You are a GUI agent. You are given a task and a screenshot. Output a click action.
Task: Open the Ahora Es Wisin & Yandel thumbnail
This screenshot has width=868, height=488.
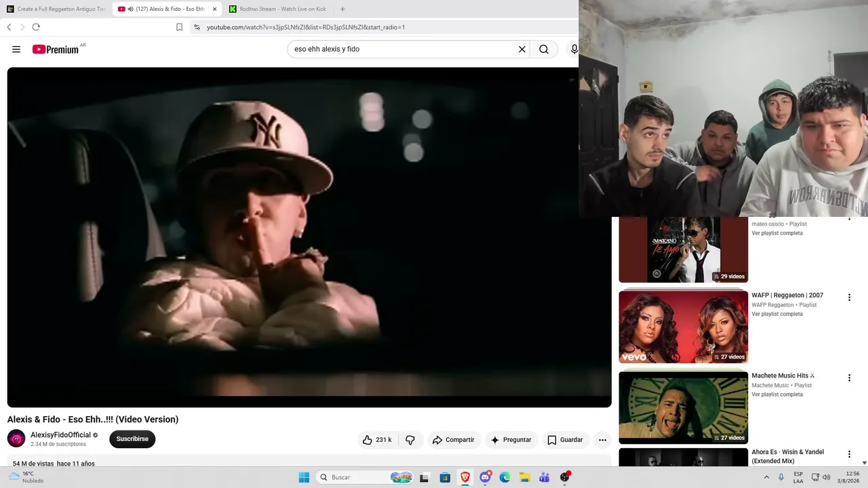pos(684,457)
